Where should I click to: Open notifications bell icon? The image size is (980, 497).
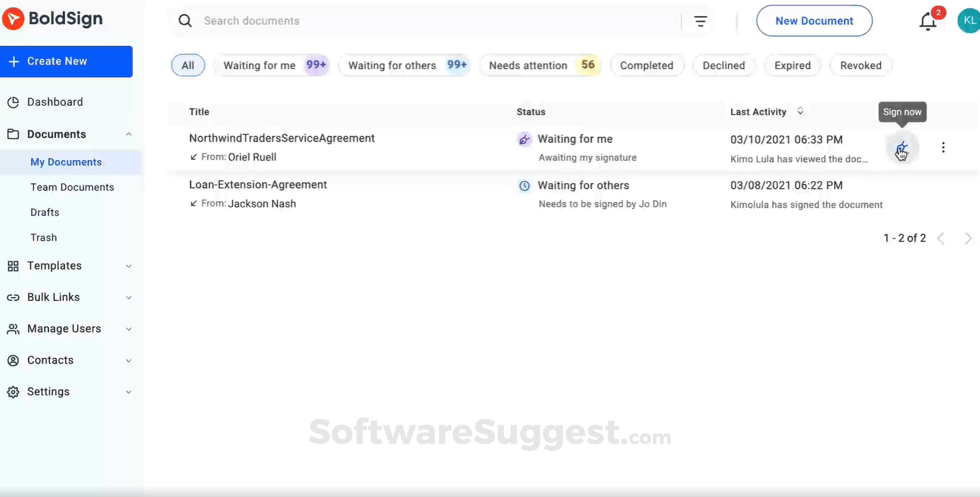(928, 22)
